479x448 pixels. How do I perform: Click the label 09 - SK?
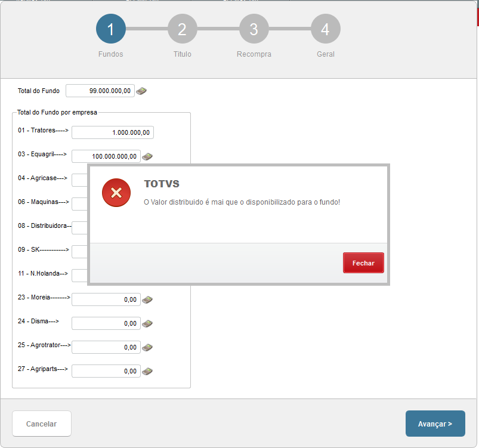point(44,249)
